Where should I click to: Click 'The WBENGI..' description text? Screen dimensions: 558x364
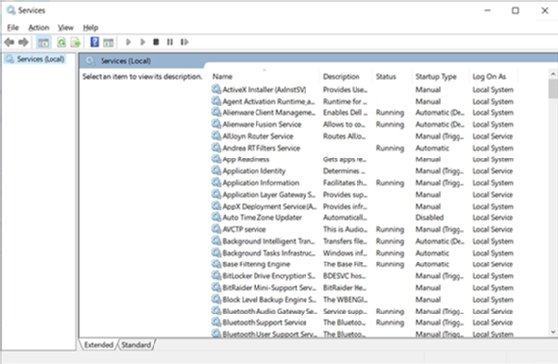click(344, 299)
